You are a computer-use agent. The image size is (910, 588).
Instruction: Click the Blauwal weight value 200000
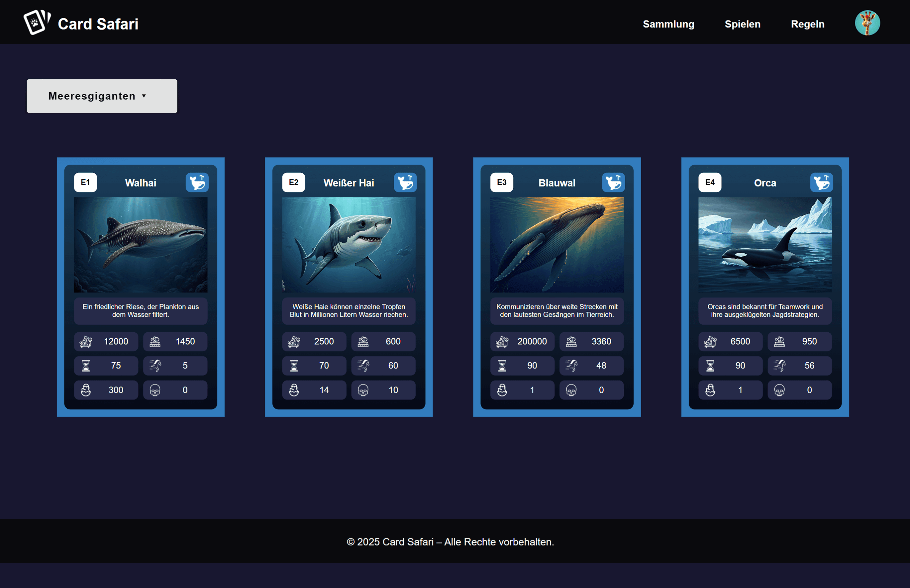[532, 342]
